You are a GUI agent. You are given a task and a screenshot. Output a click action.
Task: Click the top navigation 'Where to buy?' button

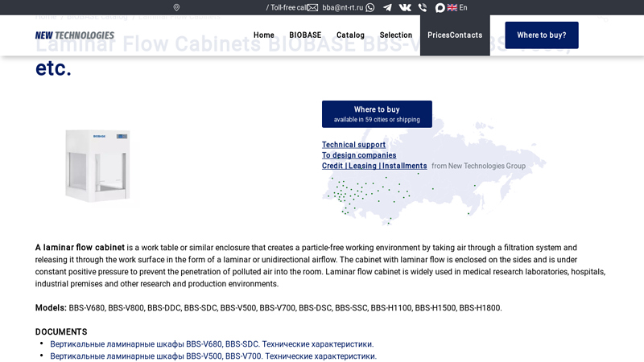(x=541, y=35)
